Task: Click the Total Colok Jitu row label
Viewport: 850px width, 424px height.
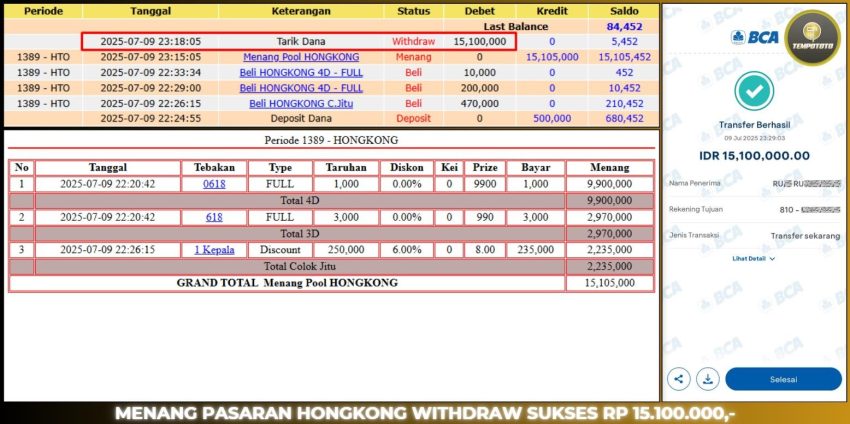Action: [x=299, y=266]
